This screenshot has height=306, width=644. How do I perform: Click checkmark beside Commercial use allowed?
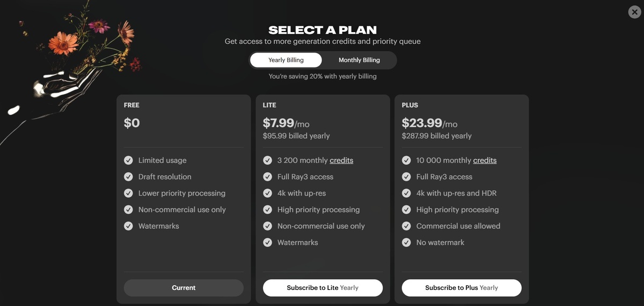pyautogui.click(x=406, y=226)
